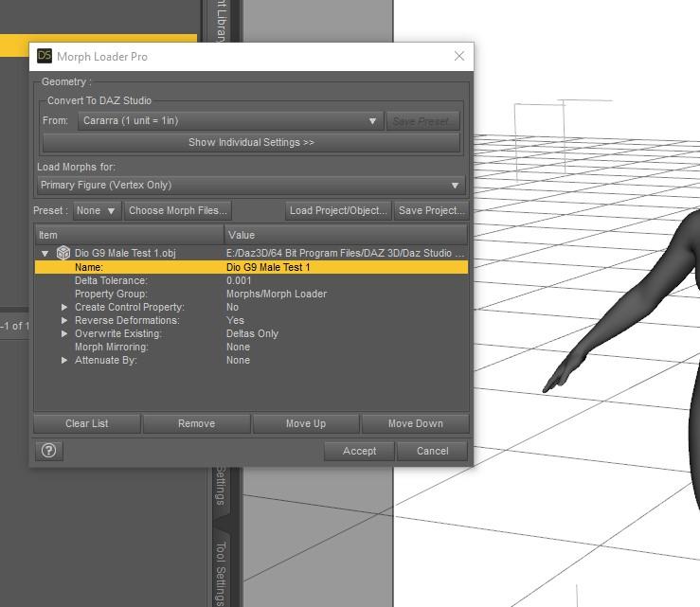The image size is (700, 607).
Task: Click the DAZ Studio logo in title bar
Action: (45, 56)
